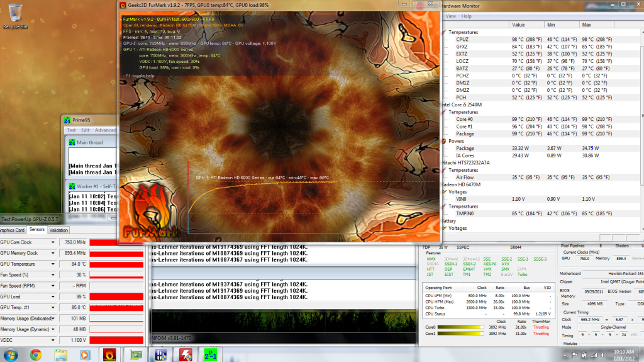Open the volume speaker tray icon

pos(603,355)
